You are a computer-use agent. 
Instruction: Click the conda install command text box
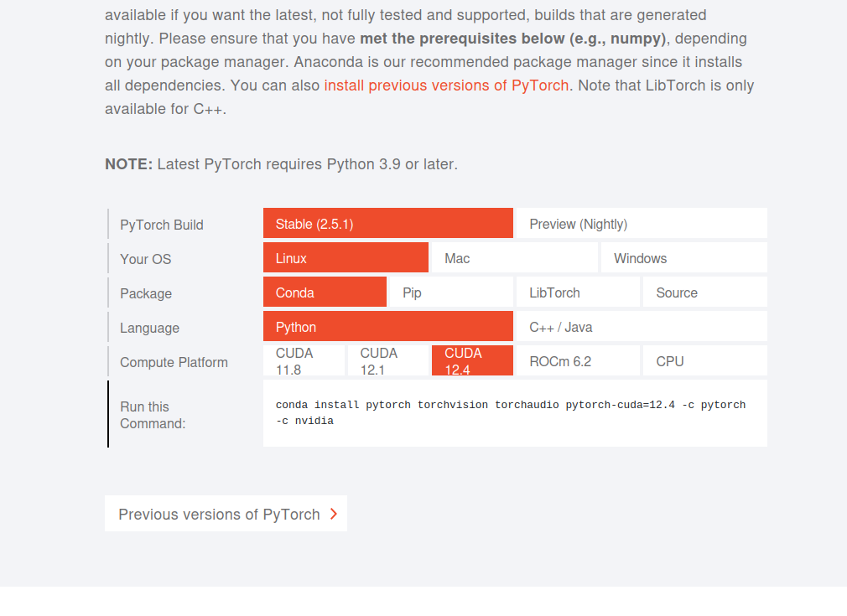coord(516,413)
